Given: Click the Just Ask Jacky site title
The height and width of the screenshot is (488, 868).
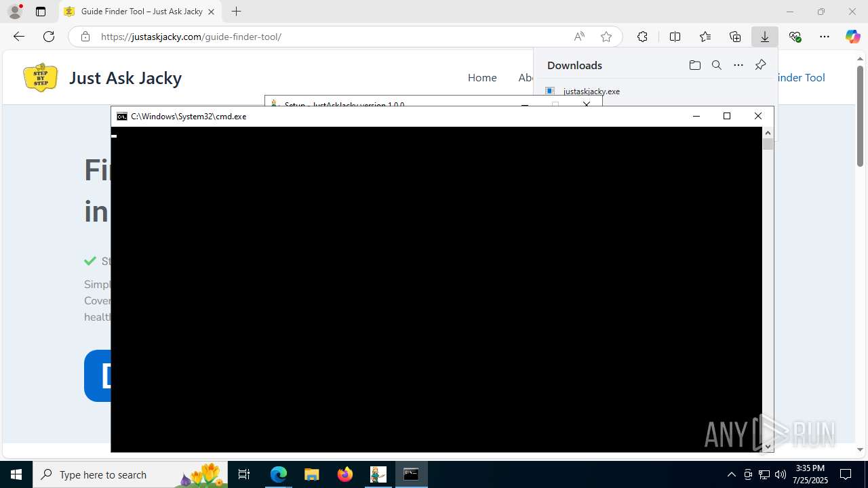Looking at the screenshot, I should pyautogui.click(x=125, y=77).
